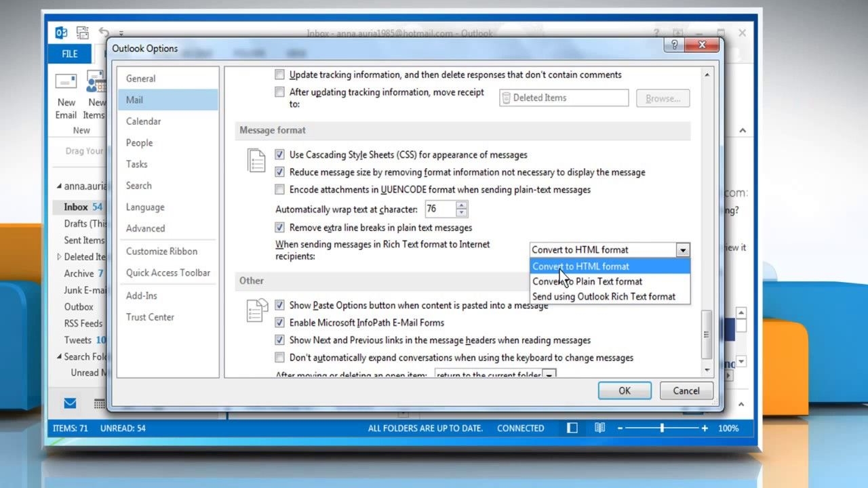The height and width of the screenshot is (488, 868).
Task: Open Add-Ins options page
Action: pyautogui.click(x=167, y=296)
